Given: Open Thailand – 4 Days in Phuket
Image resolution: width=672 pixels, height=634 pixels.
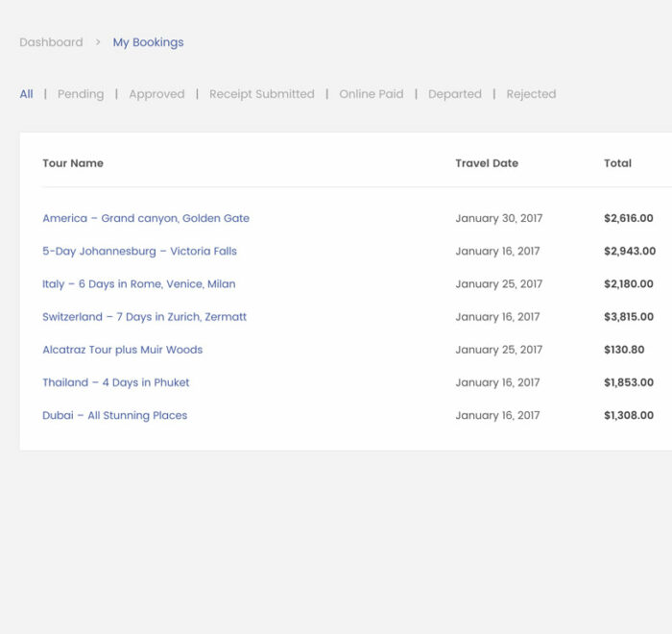Looking at the screenshot, I should click(x=115, y=382).
